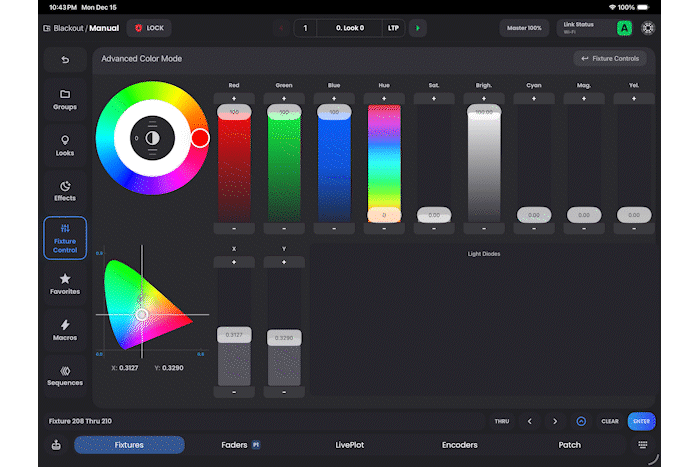Toggle the LTP mode button

pos(393,28)
